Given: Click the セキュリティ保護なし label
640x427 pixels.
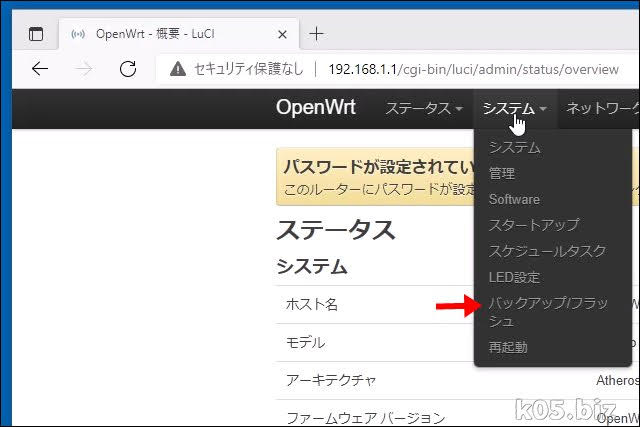Looking at the screenshot, I should tap(249, 69).
